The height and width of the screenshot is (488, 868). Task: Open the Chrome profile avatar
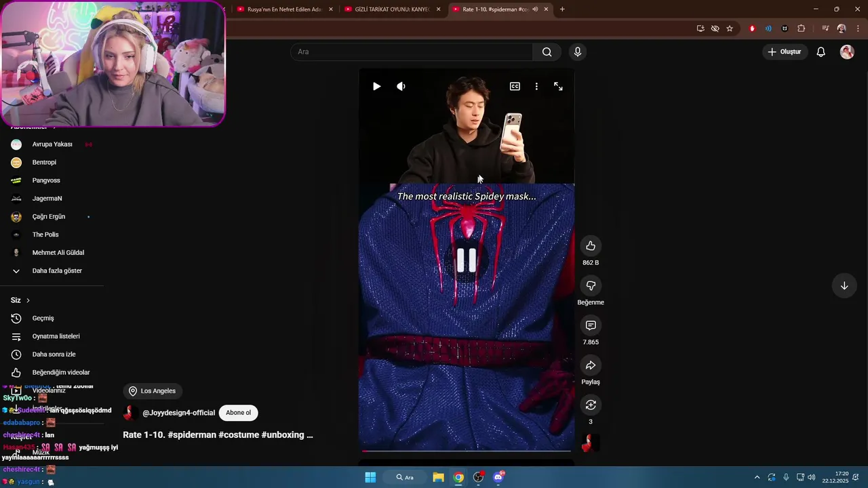[x=842, y=28]
